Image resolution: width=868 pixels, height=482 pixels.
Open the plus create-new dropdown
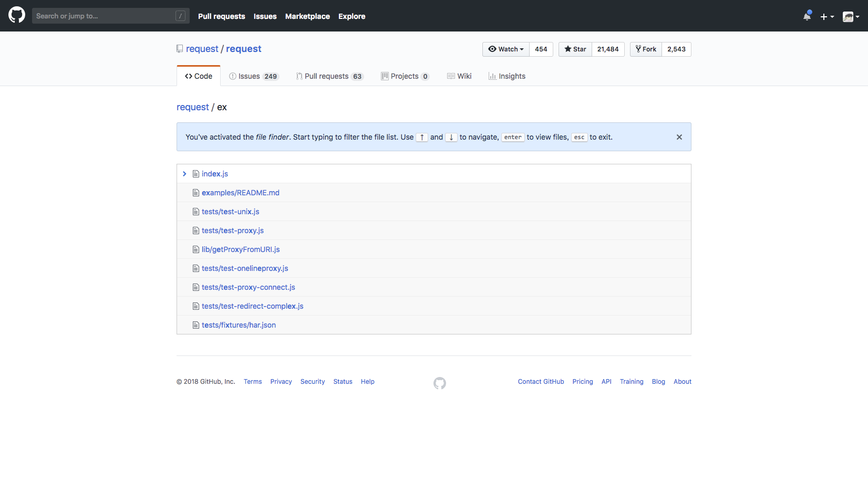tap(827, 17)
